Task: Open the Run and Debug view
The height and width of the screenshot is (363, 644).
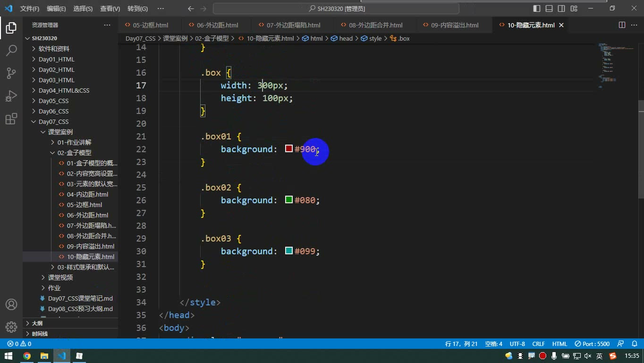Action: (x=11, y=95)
